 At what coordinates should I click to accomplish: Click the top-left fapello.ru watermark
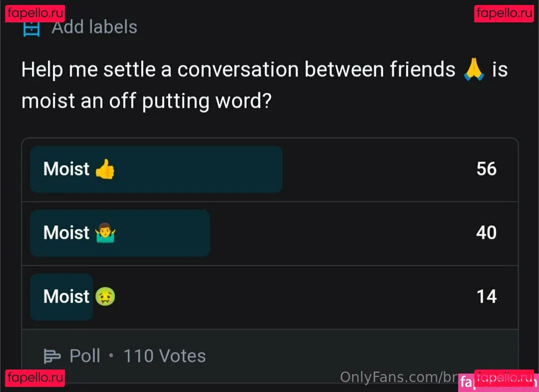[x=35, y=13]
